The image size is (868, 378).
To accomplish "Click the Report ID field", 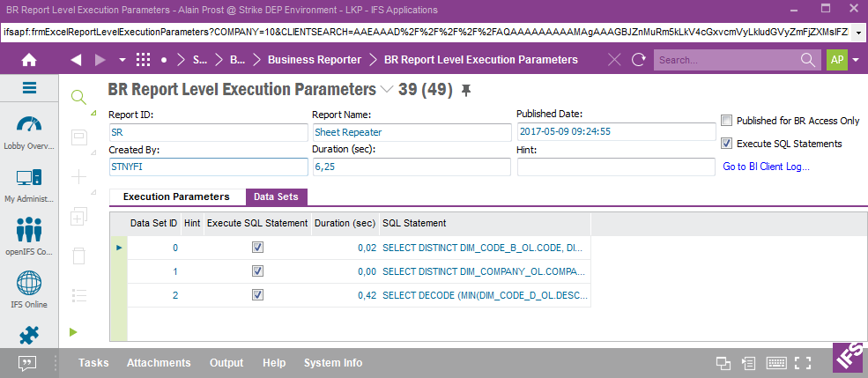I will (208, 132).
